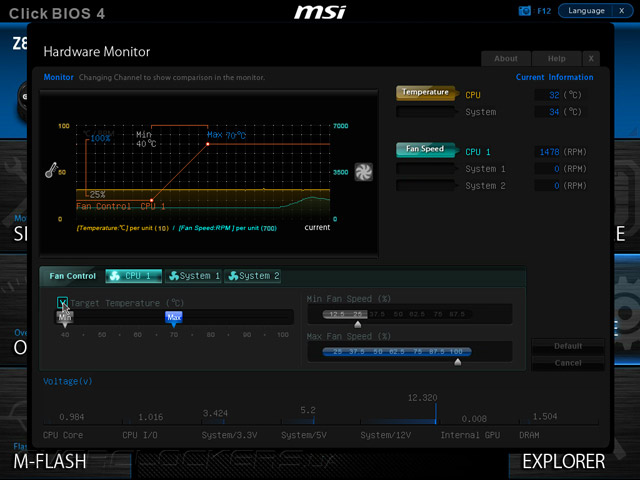Click the Monitor heading label
Viewport: 640px width, 480px height.
pos(58,77)
